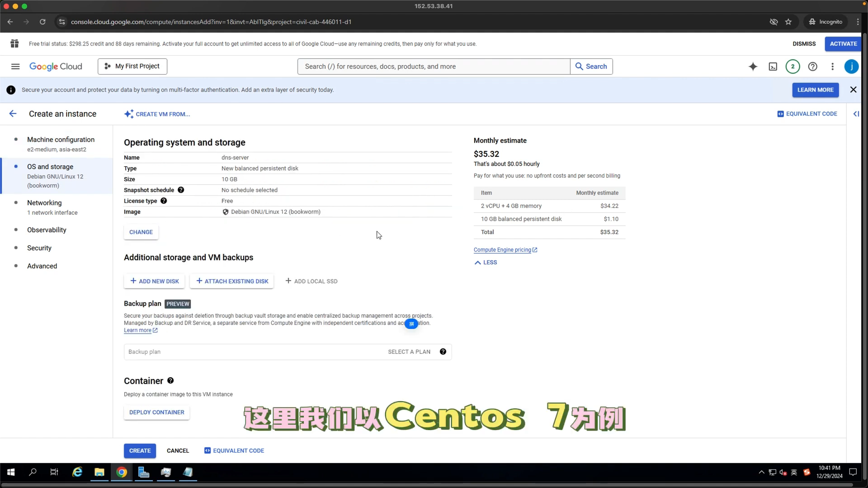Open EQUIVALENT CODE in bottom bar
The image size is (868, 488).
(234, 450)
